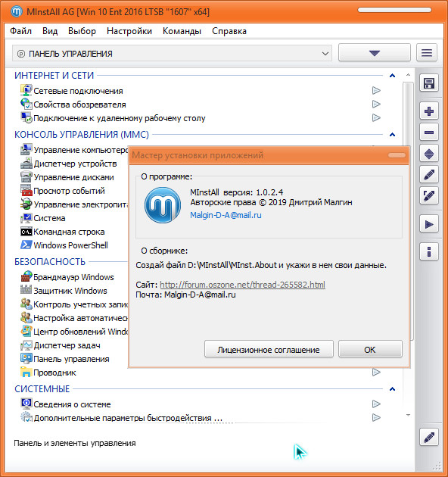This screenshot has height=477, width=448.
Task: Launch arrow beside Свойства обозревателя
Action: pos(376,104)
